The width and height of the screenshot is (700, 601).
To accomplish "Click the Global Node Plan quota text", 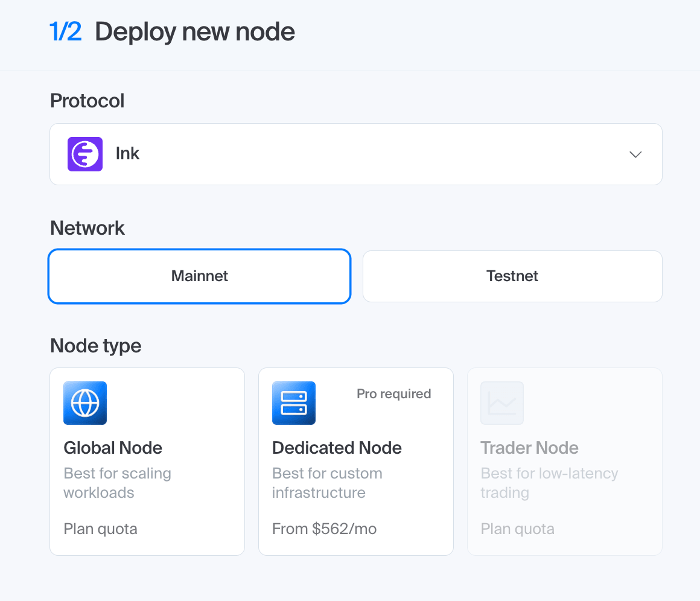I will pos(100,529).
